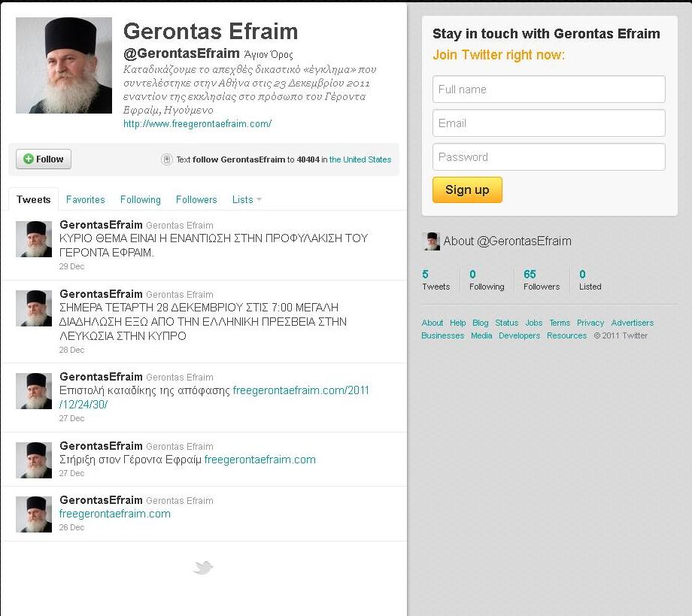
Task: Click the avatar on the 26 Dec tweet
Action: [34, 514]
